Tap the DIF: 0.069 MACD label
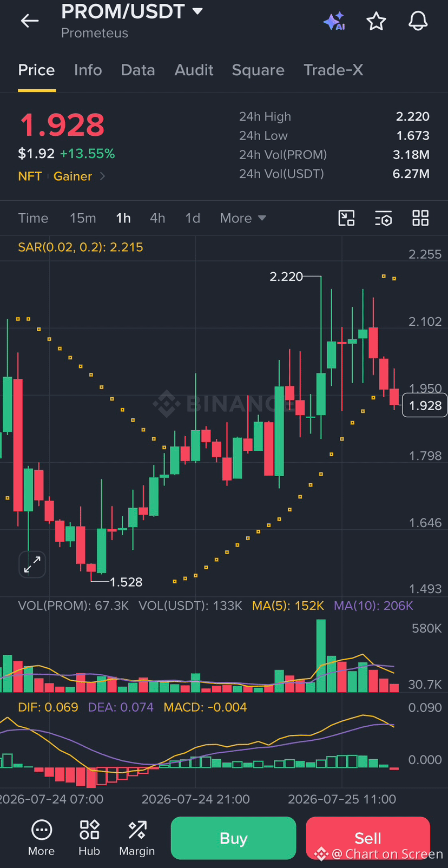The height and width of the screenshot is (868, 448). coord(48,707)
